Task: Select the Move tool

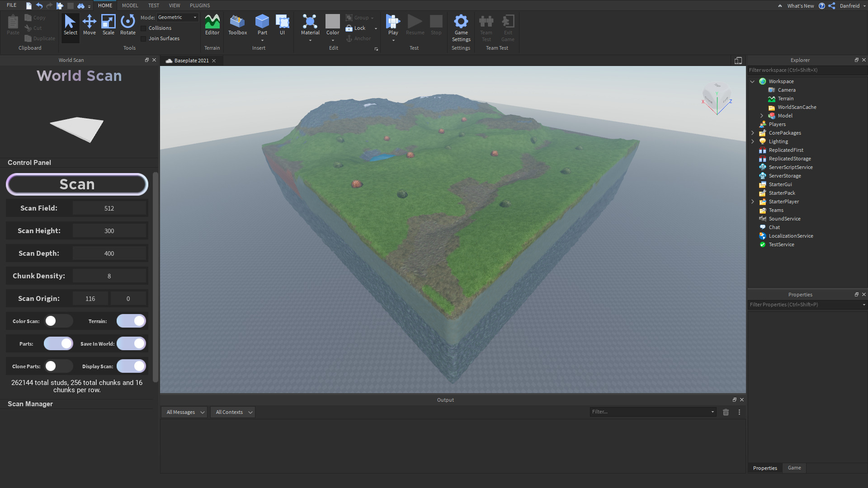Action: point(89,24)
